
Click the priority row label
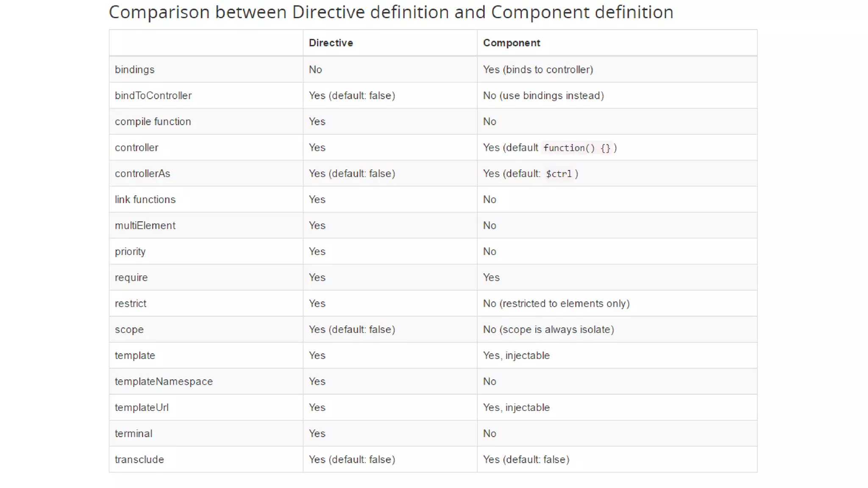(130, 252)
